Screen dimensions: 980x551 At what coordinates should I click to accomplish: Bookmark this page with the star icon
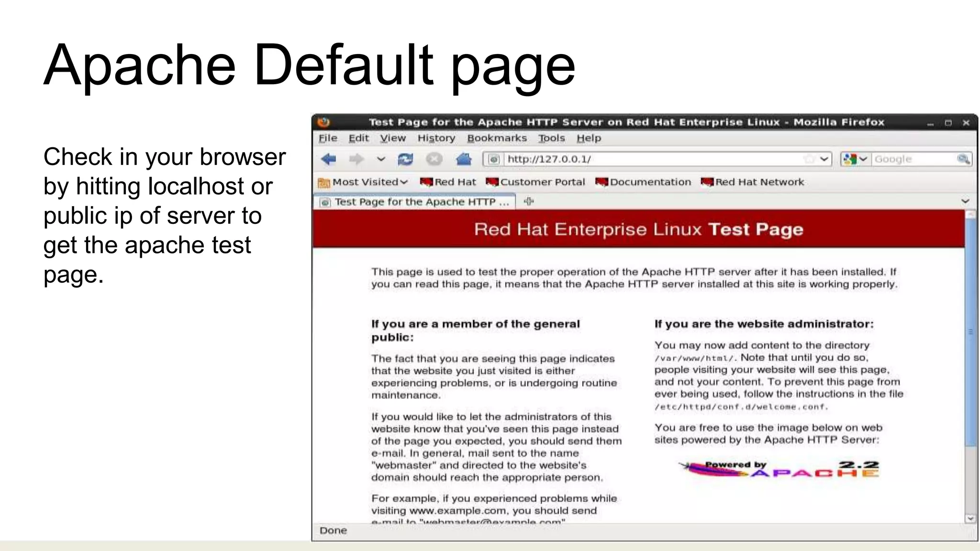[809, 159]
